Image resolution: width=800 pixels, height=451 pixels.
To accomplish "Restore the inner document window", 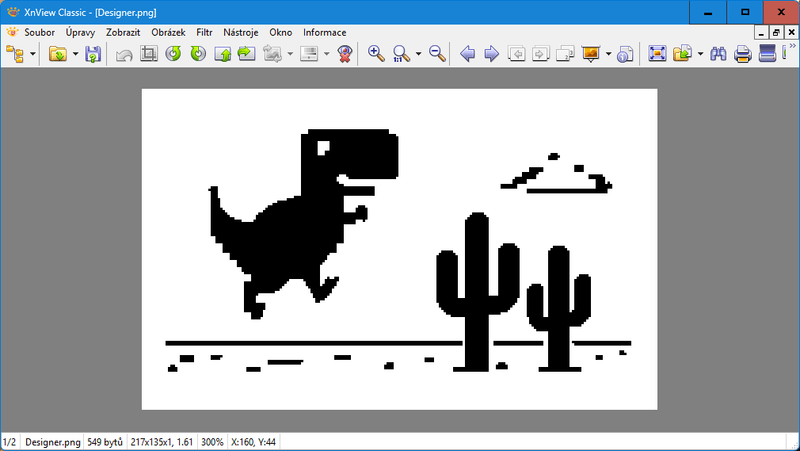I will coord(776,33).
